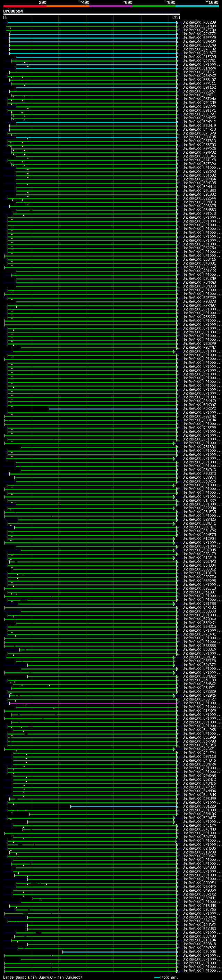This screenshot has height=980, width=222.
Task: Open the UniRef100_B8ARB0 hit
Action: pos(199,41)
